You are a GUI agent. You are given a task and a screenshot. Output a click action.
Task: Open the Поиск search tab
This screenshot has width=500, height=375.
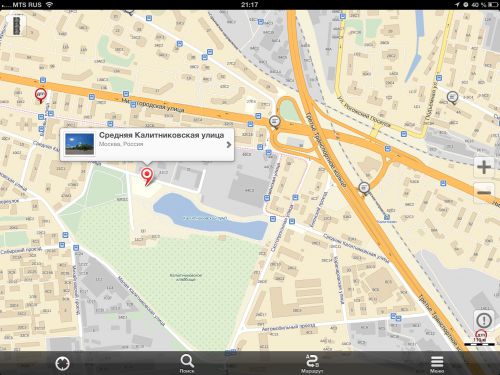point(187,364)
